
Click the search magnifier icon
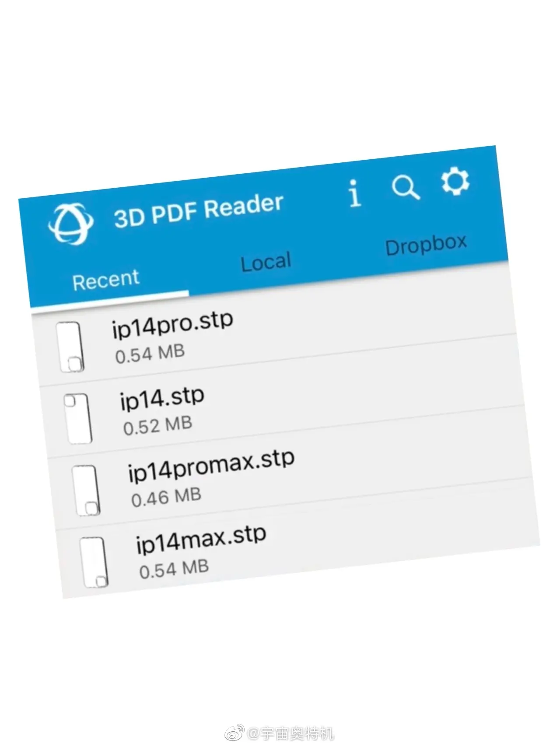coord(405,187)
